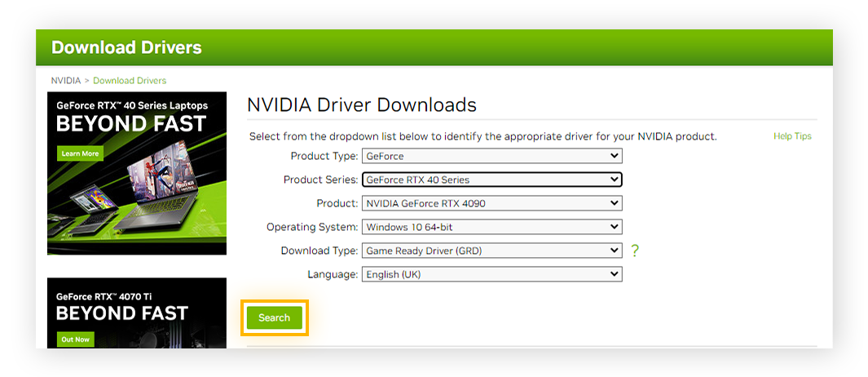Viewport: 868px width, 377px height.
Task: Click the RTX 40 Series Laptops banner image
Action: coord(137,173)
